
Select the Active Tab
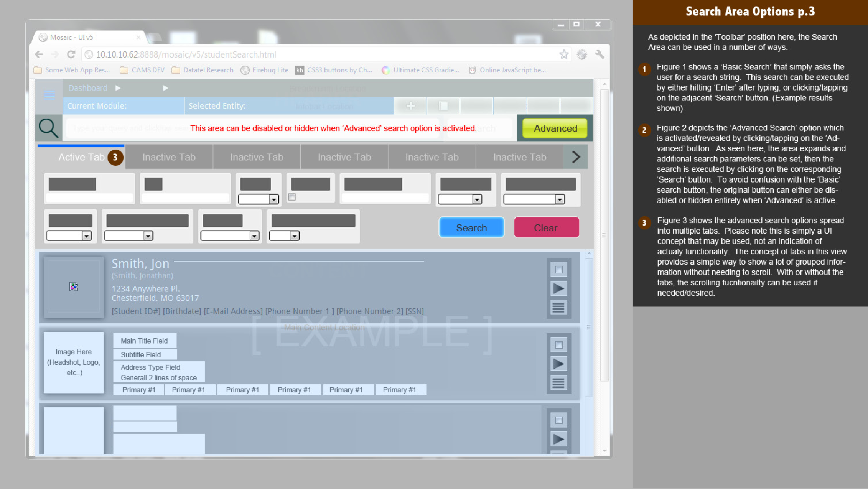point(81,157)
